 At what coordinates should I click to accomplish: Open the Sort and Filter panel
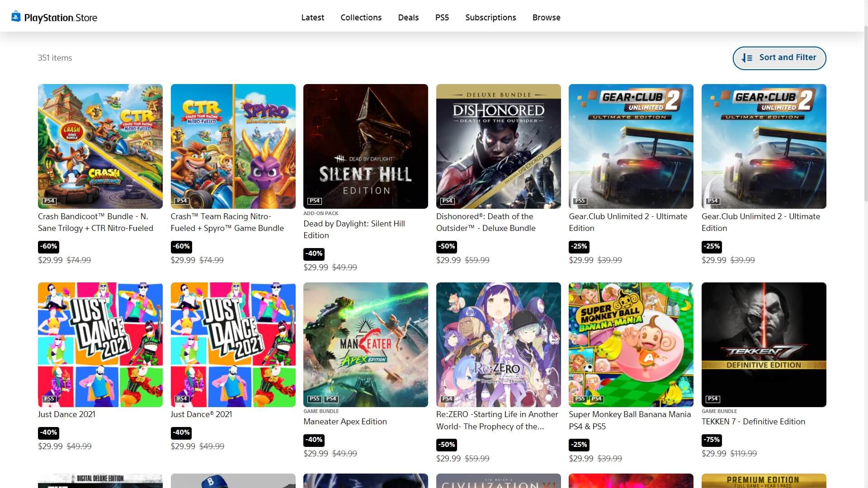(x=779, y=58)
